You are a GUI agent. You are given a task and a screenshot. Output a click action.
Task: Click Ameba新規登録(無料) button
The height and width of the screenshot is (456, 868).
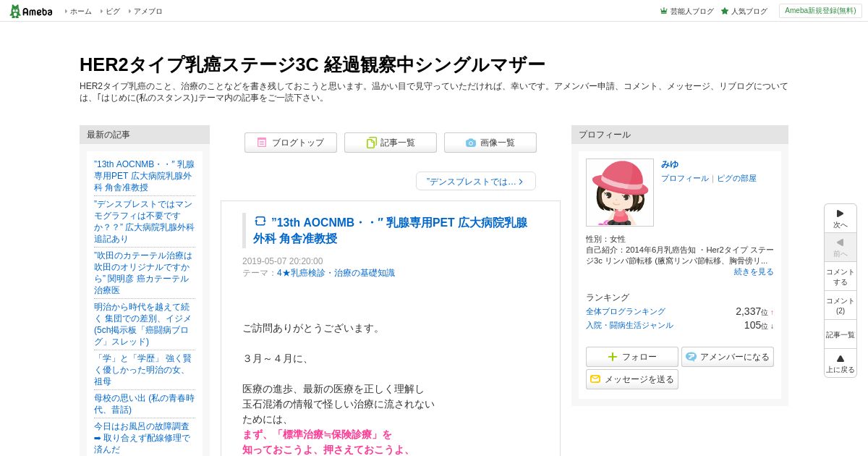click(820, 11)
